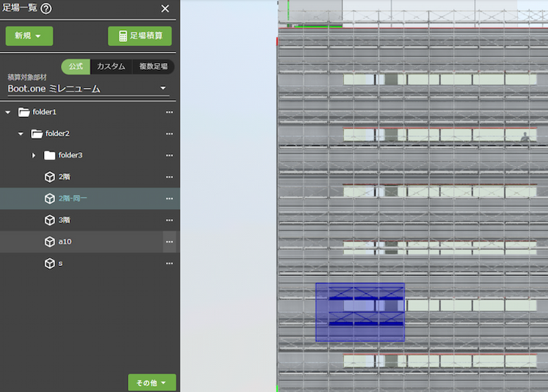This screenshot has width=548, height=392.
Task: Collapse the folder2 tree node
Action: click(x=21, y=134)
